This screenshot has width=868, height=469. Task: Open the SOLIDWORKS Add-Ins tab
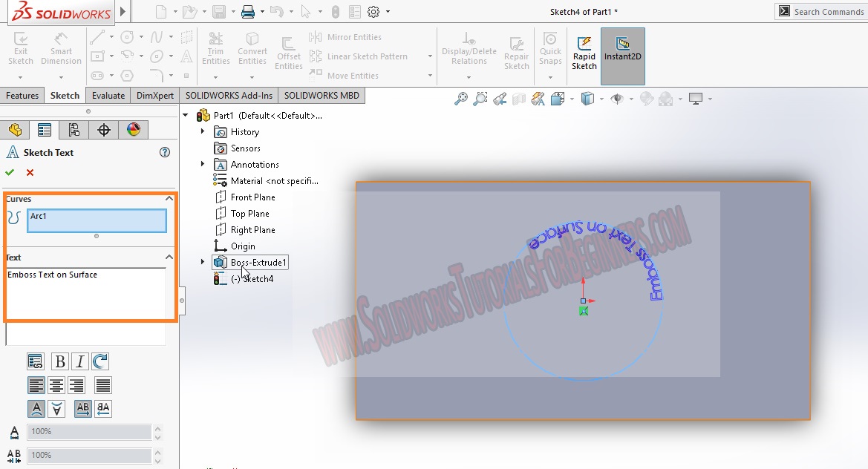[228, 95]
